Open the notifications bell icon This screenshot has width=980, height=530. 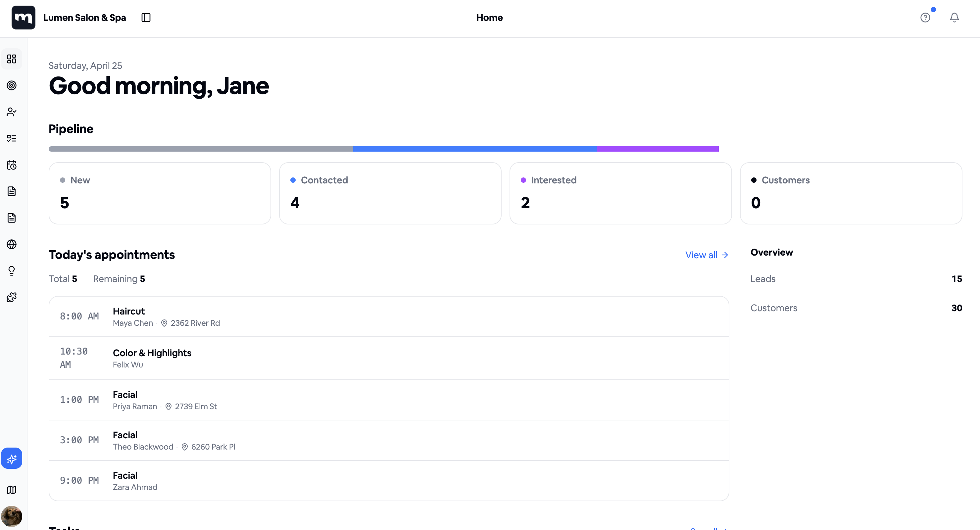[x=954, y=18]
